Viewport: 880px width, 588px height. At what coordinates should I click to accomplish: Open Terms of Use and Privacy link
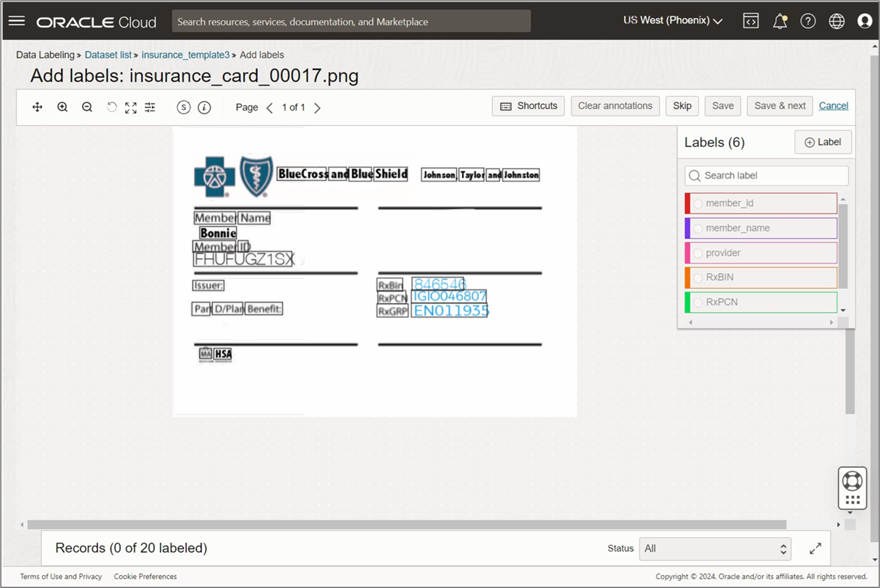click(61, 576)
